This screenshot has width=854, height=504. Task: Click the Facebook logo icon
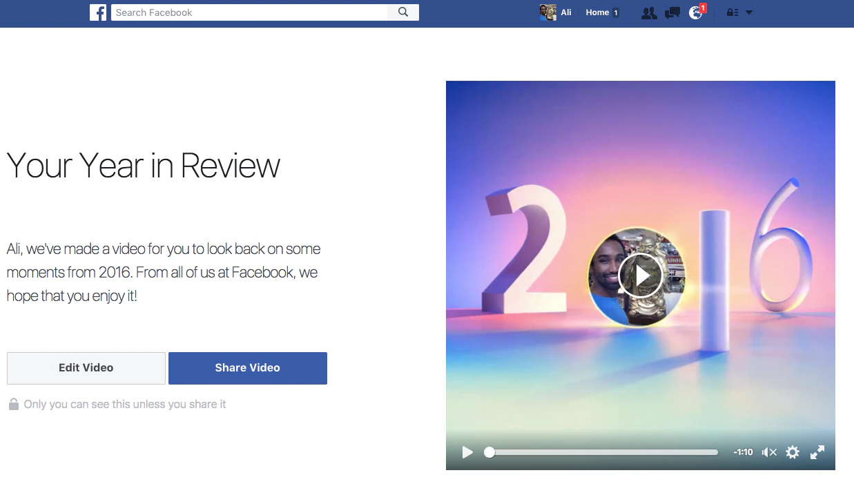[98, 12]
